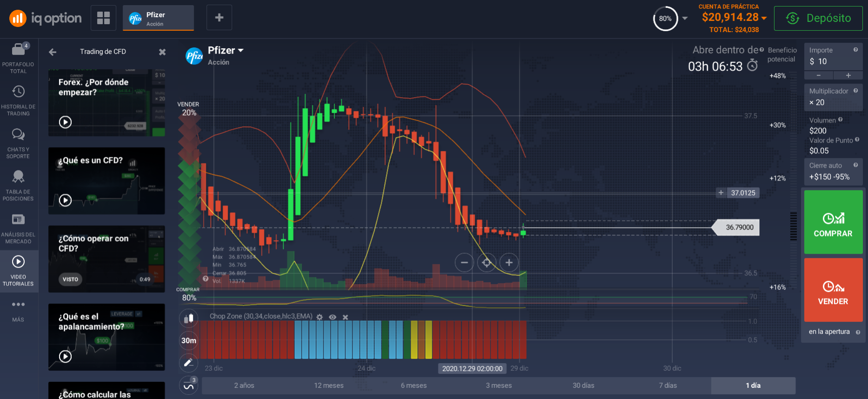Play the 'Forex. ¿Por dónde empezar?' video
This screenshot has height=399, width=868.
tap(65, 122)
